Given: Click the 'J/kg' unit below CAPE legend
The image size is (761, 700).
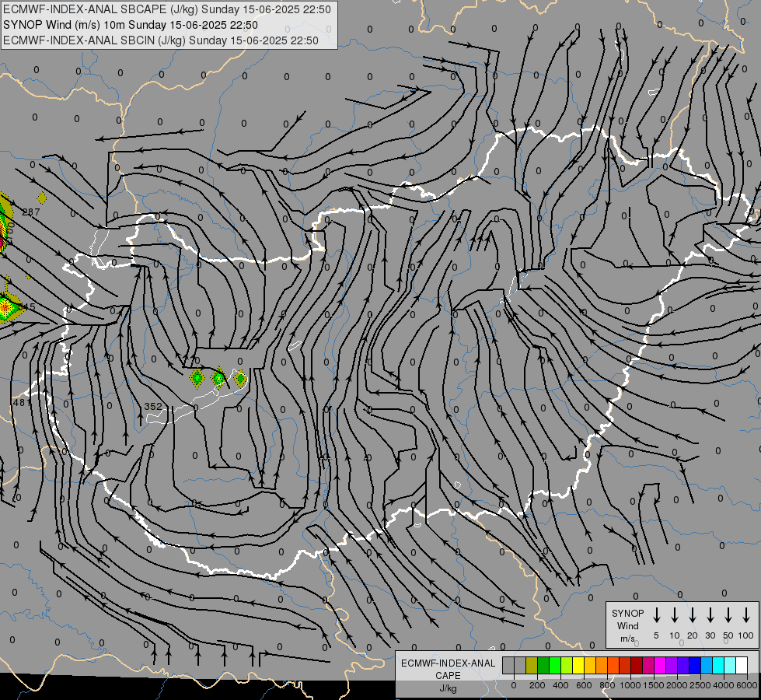Looking at the screenshot, I should (x=448, y=688).
